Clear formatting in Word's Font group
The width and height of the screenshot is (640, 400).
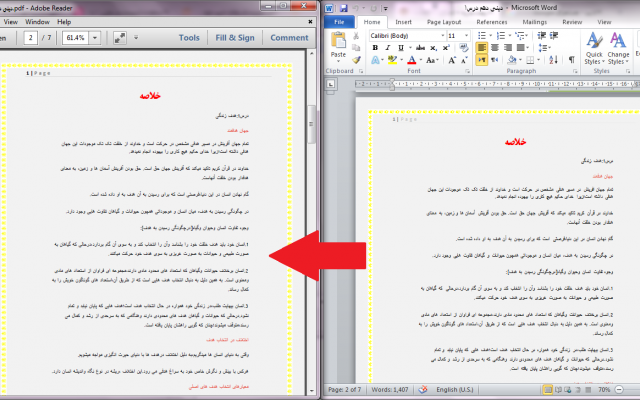(x=464, y=47)
